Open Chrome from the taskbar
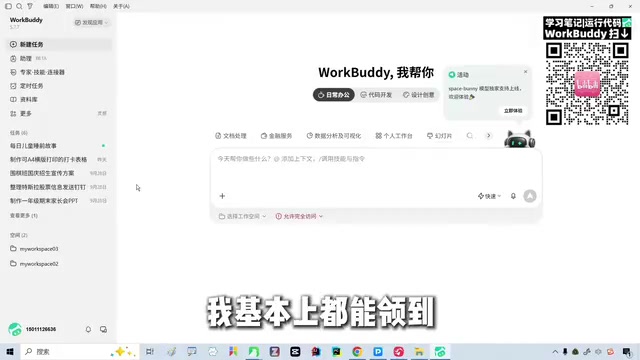This screenshot has height=360, width=640. (x=357, y=351)
